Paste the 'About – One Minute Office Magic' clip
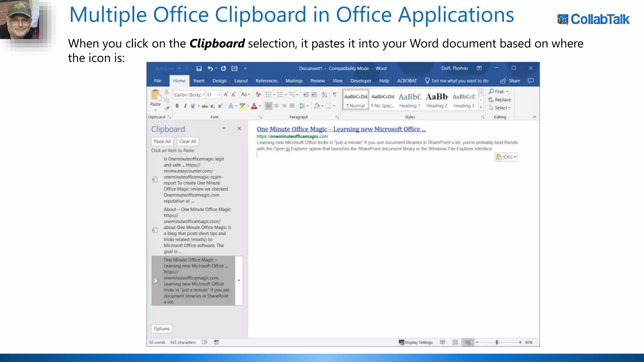644x362 pixels. tap(197, 230)
